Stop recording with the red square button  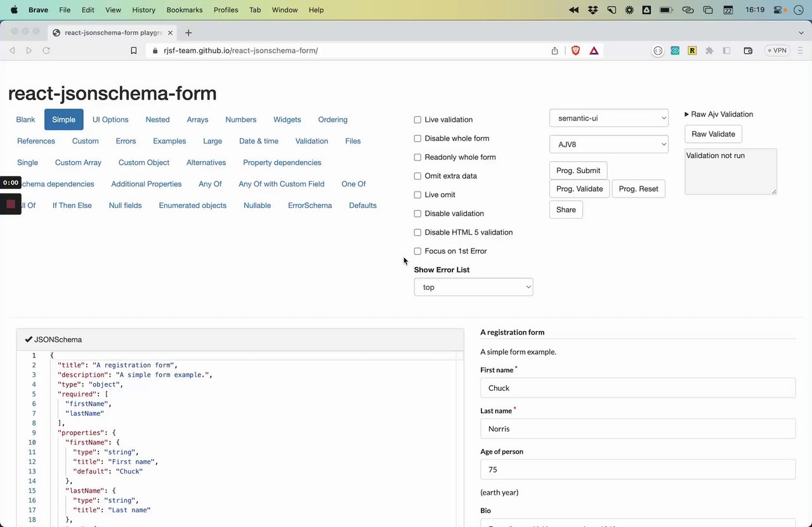tap(11, 204)
